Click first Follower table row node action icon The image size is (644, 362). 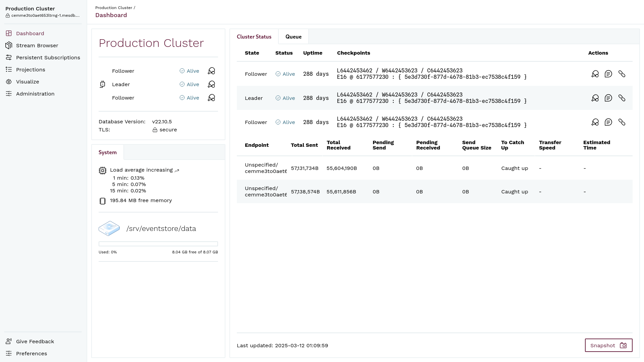[595, 74]
